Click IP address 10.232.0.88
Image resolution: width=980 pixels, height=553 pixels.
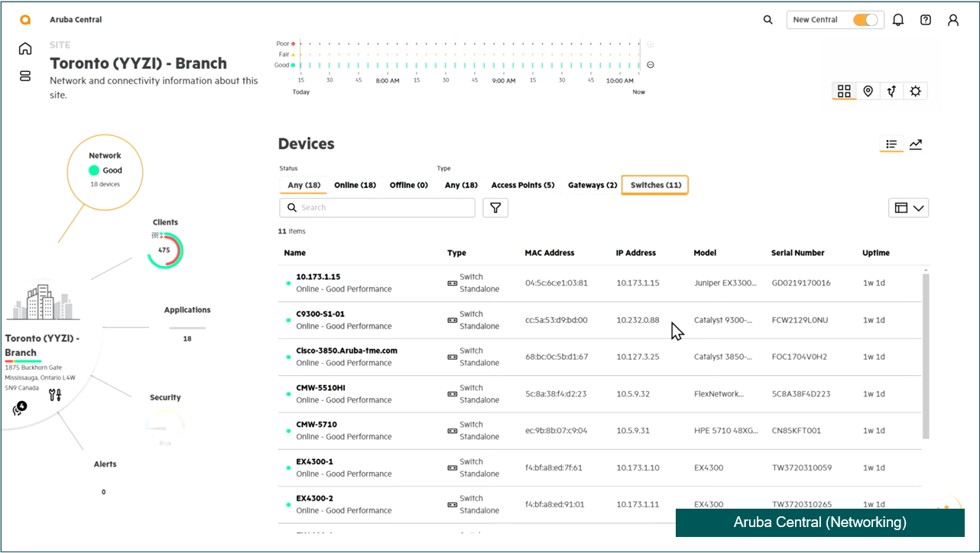click(638, 320)
